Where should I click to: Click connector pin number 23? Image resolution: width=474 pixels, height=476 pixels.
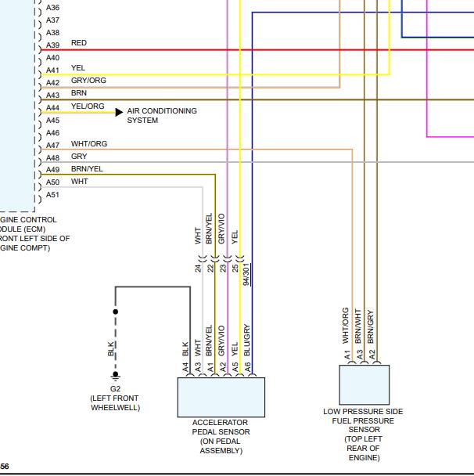click(223, 269)
